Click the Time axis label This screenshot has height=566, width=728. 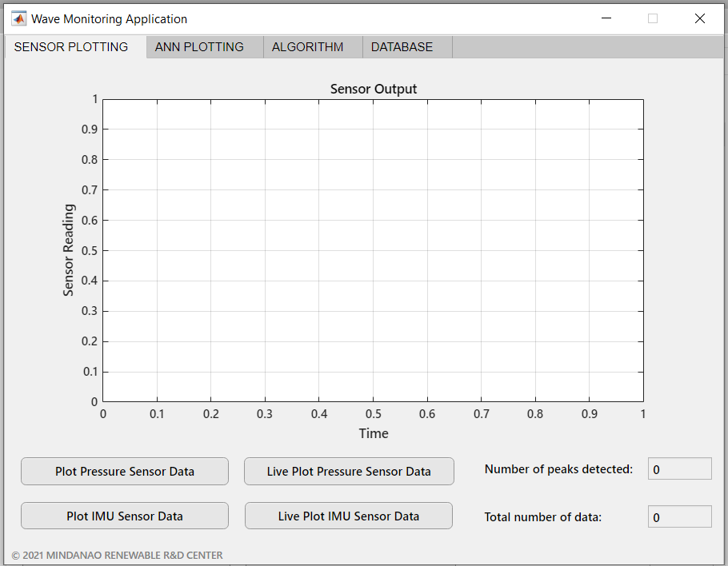coord(373,432)
